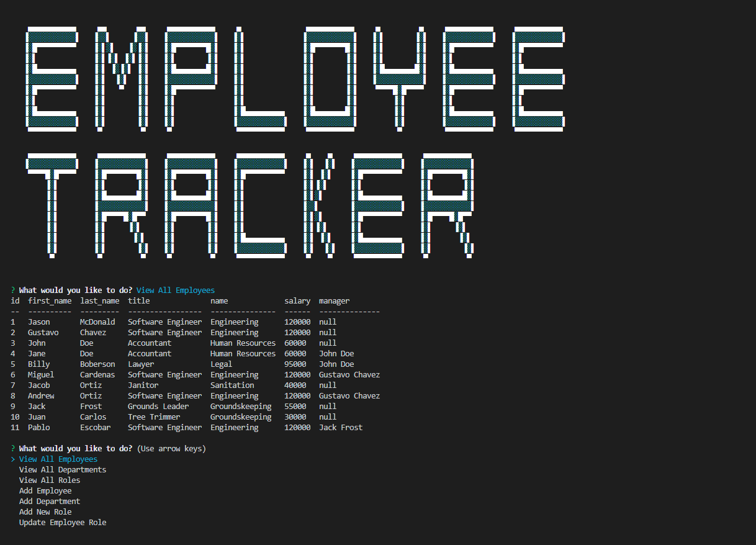Select the Add New Role option

(45, 512)
